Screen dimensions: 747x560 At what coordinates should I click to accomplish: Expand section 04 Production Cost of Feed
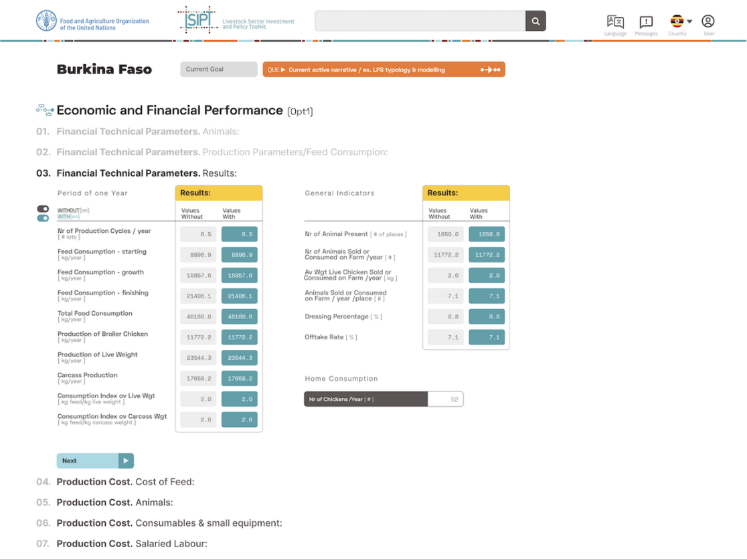[125, 482]
